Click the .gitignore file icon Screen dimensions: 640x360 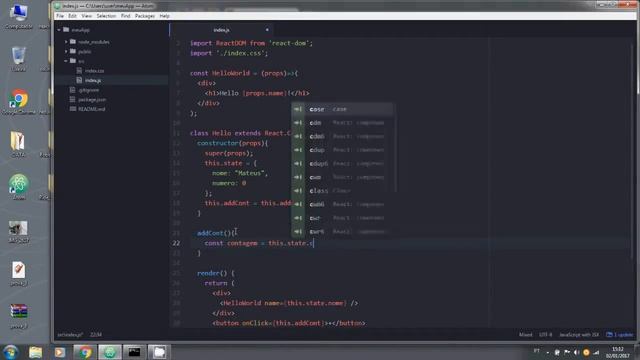(x=73, y=90)
